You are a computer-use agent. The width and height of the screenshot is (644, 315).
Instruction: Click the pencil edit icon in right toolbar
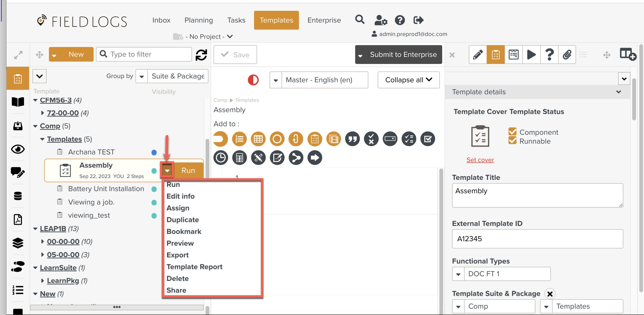tap(478, 55)
